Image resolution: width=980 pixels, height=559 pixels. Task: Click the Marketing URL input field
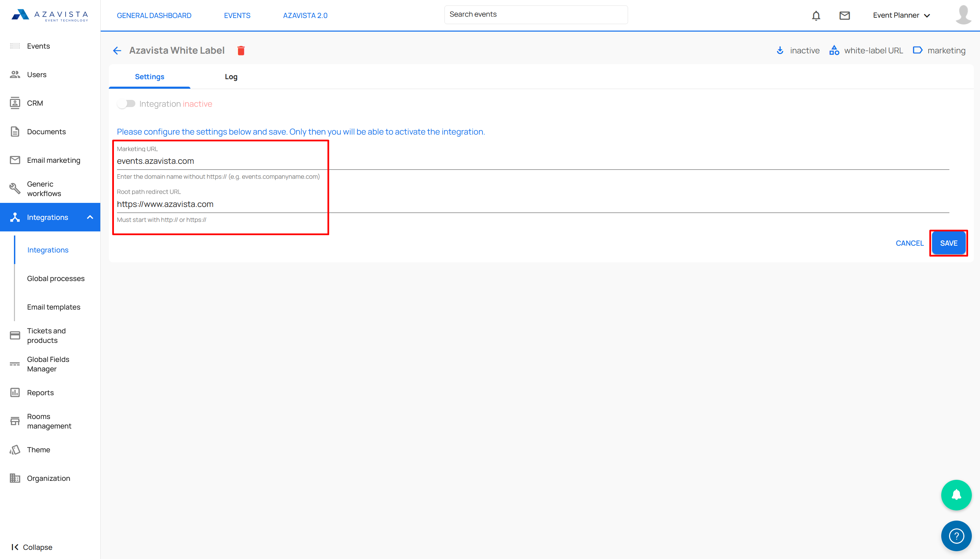point(533,161)
